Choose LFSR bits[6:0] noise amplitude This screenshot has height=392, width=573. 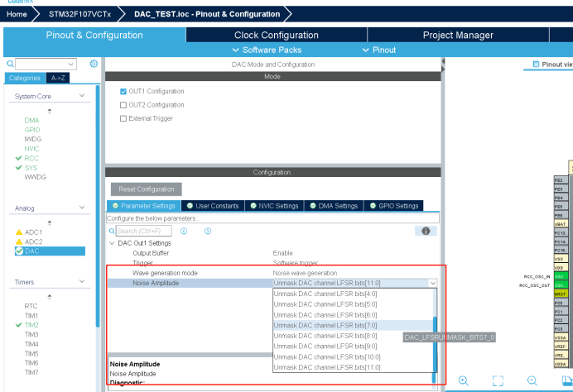[x=353, y=315]
